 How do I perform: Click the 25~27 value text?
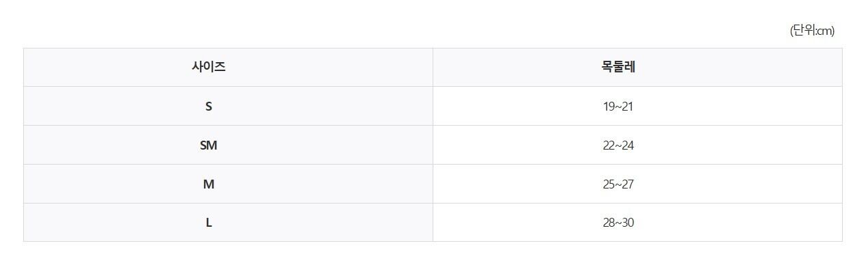[619, 184]
